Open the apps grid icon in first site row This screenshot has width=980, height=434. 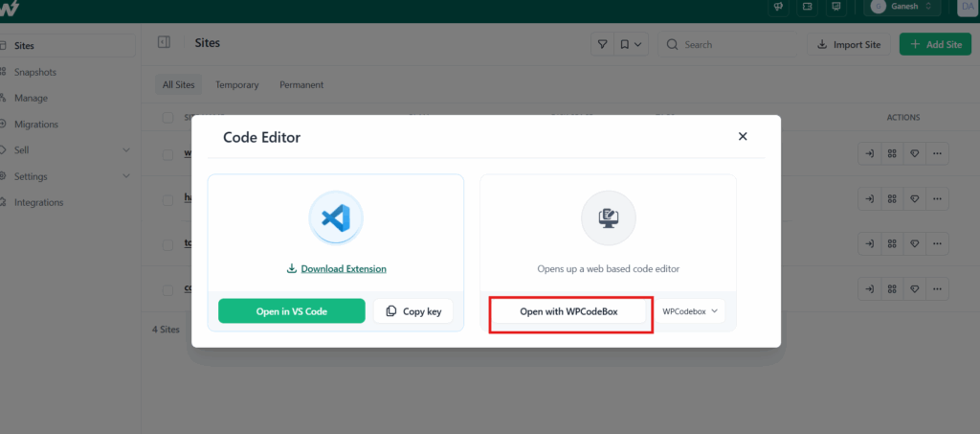click(x=892, y=154)
